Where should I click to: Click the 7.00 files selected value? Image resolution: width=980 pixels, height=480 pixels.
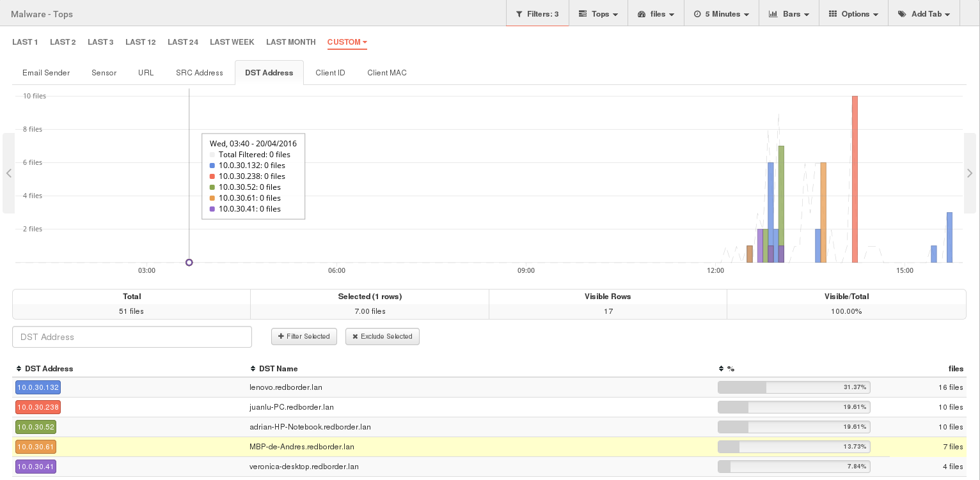tap(370, 311)
